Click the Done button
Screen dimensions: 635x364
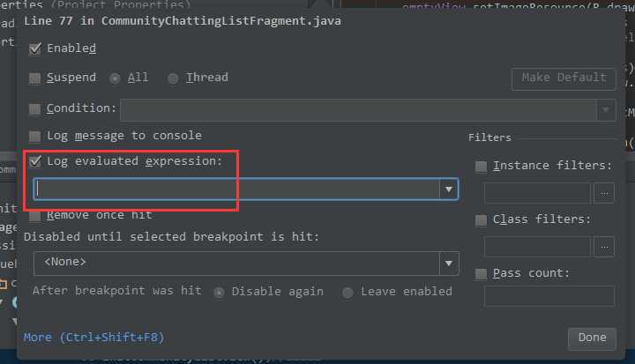point(592,338)
